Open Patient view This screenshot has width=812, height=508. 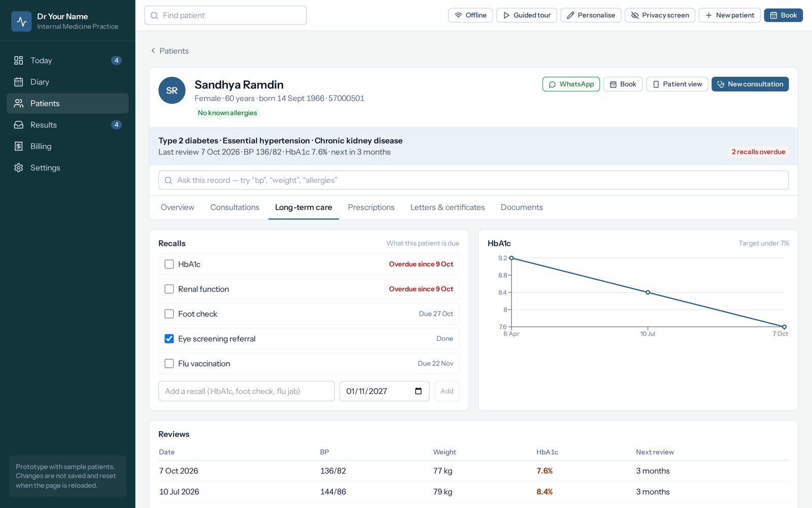tap(677, 84)
